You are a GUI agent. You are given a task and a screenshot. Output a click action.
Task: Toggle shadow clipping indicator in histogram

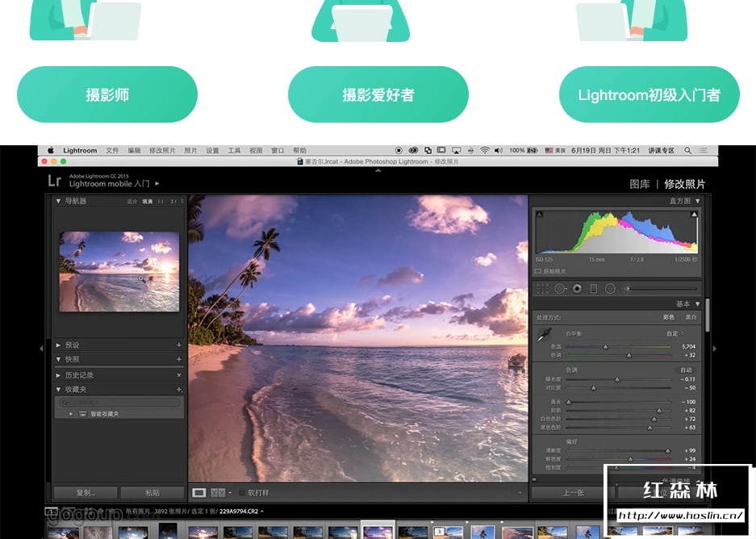click(x=540, y=214)
